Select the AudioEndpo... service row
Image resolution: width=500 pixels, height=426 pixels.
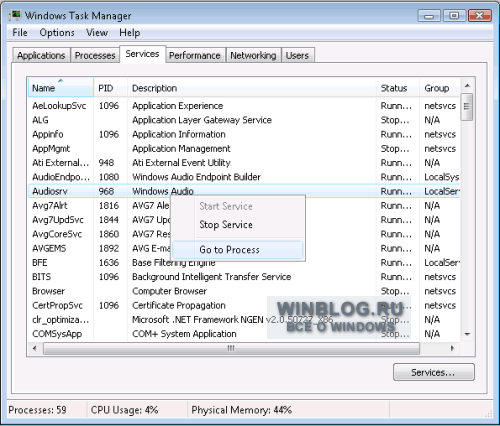(x=244, y=177)
